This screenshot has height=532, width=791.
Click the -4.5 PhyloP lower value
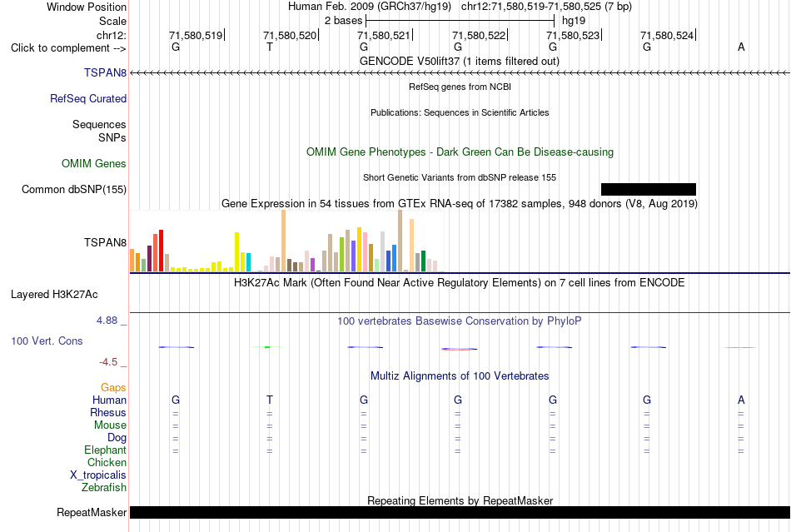click(108, 362)
